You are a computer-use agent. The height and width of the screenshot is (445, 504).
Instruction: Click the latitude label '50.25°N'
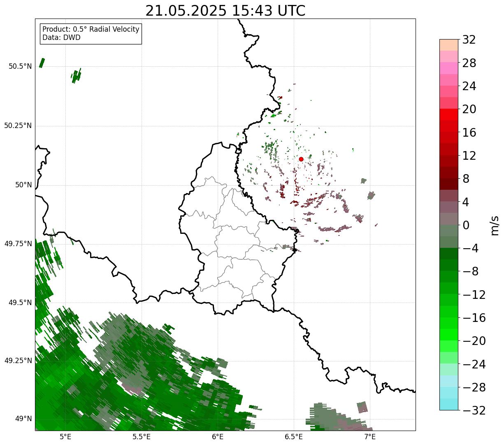pyautogui.click(x=18, y=126)
